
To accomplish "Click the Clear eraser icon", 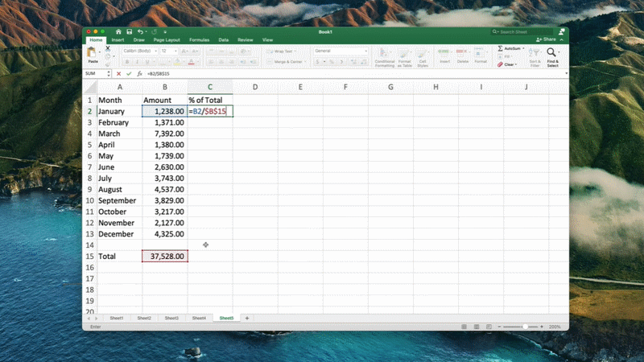I will (x=500, y=64).
